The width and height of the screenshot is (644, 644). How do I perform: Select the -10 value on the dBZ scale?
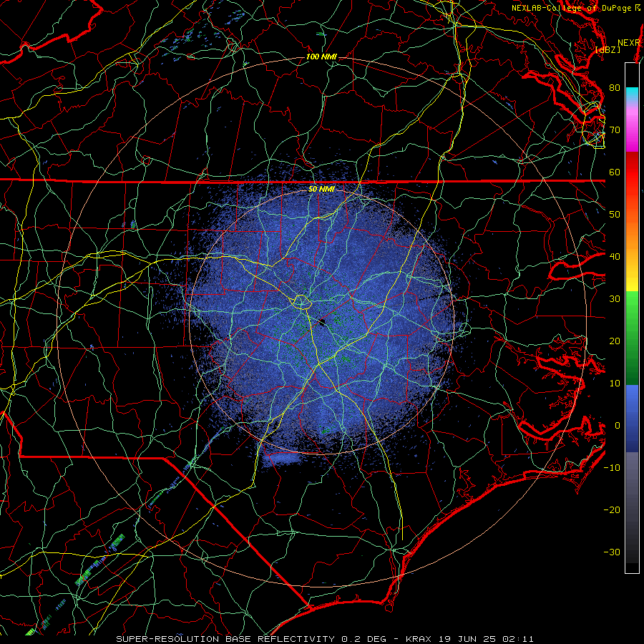(612, 468)
